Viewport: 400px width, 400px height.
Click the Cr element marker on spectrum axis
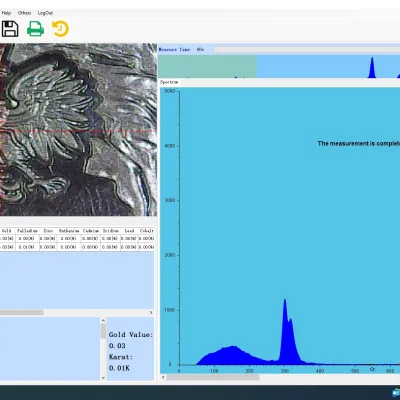pyautogui.click(x=372, y=369)
